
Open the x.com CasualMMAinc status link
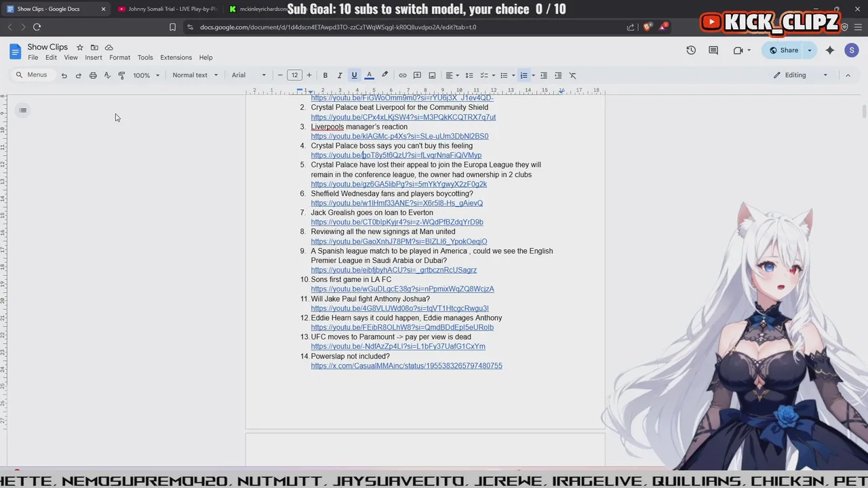tap(406, 366)
